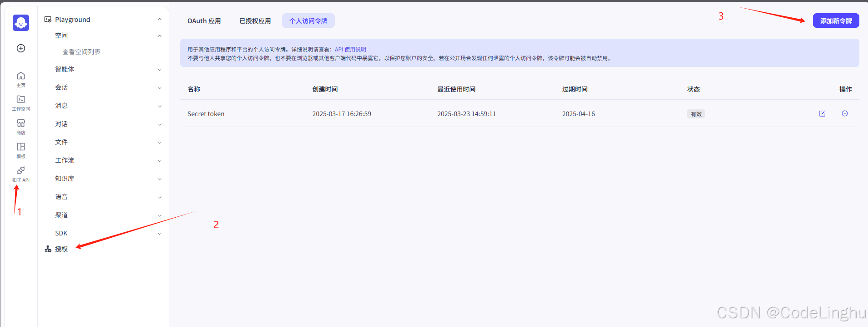Viewport: 868px width, 327px height.
Task: Click 操作 column header
Action: [846, 89]
